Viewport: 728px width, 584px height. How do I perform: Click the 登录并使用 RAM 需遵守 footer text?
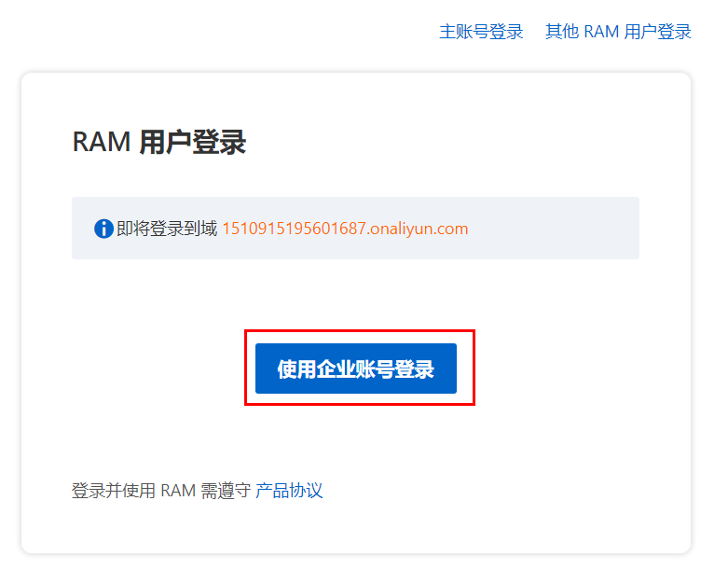pos(161,491)
